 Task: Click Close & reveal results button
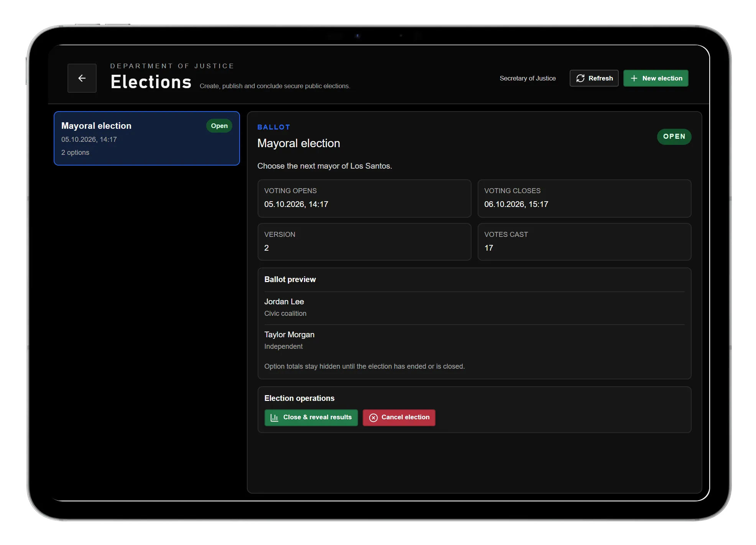tap(311, 417)
